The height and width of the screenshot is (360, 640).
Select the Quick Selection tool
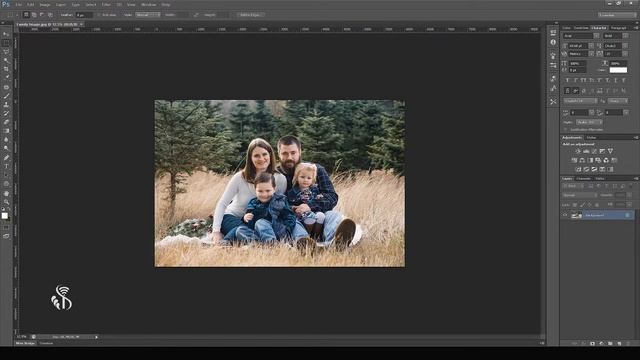6,60
